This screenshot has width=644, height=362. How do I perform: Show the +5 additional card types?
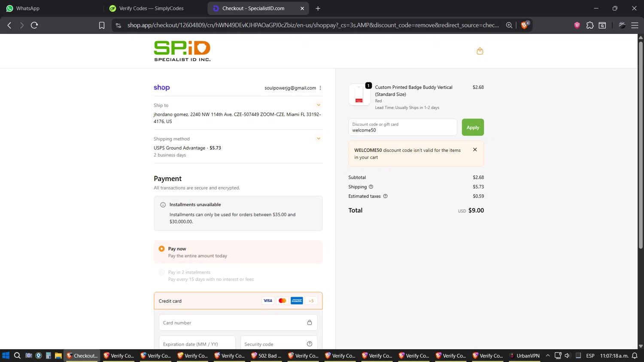(311, 301)
